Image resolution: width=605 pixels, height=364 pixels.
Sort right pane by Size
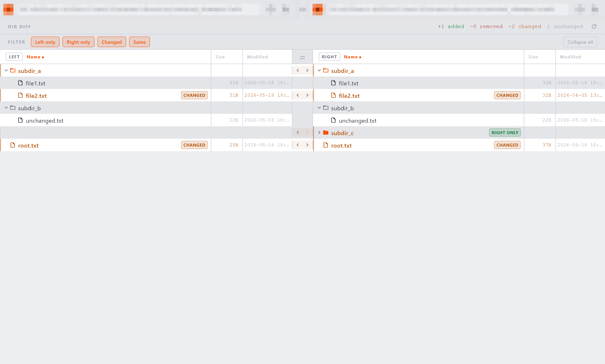tap(533, 57)
